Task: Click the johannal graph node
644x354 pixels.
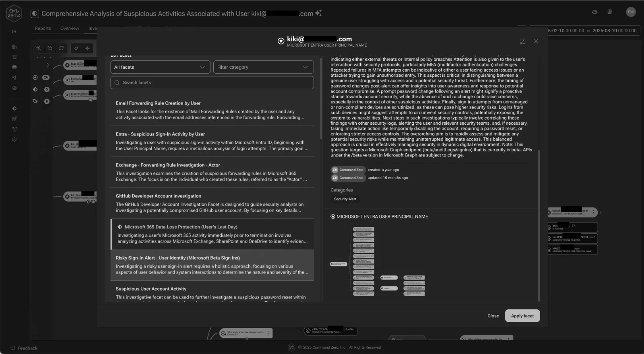Action: pos(80,95)
